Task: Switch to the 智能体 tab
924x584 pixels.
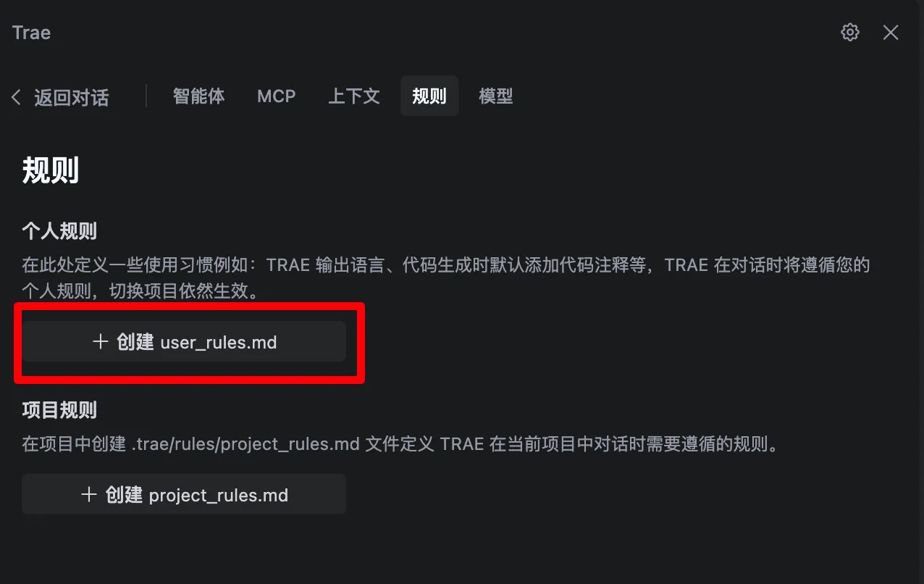Action: coord(198,96)
